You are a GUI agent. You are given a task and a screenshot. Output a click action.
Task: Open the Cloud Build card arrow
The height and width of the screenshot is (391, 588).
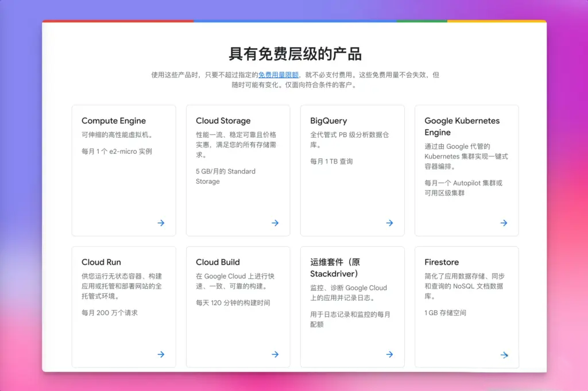click(x=275, y=354)
